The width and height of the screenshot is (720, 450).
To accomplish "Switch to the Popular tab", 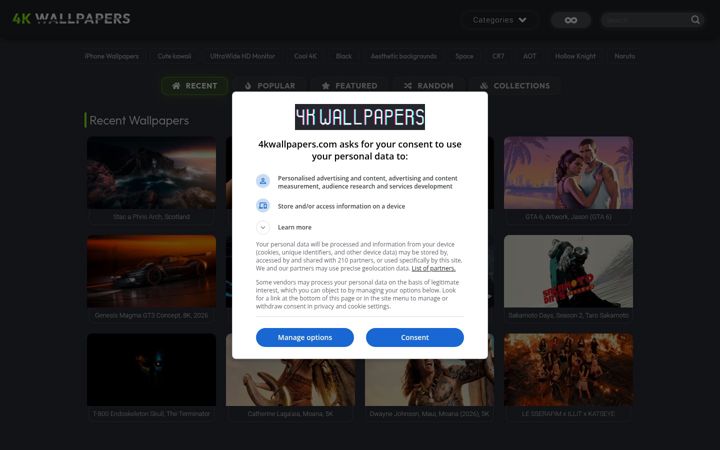I will 270,86.
